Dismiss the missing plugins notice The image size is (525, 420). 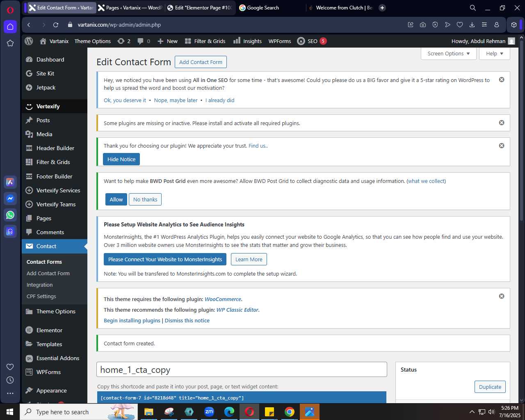click(502, 123)
